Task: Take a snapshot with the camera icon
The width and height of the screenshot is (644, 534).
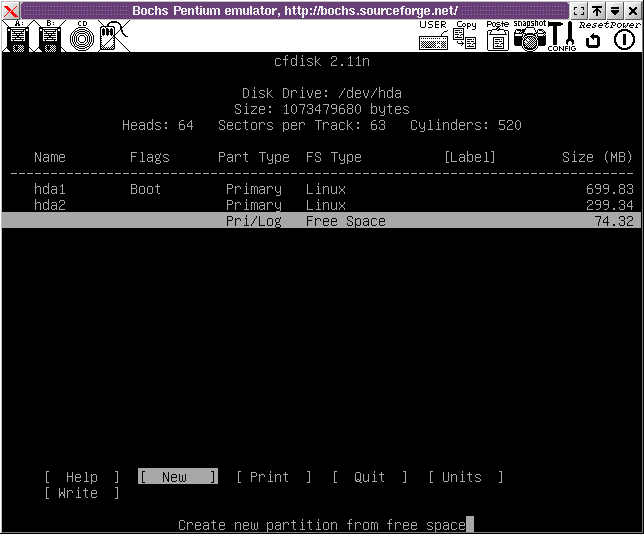Action: [529, 37]
